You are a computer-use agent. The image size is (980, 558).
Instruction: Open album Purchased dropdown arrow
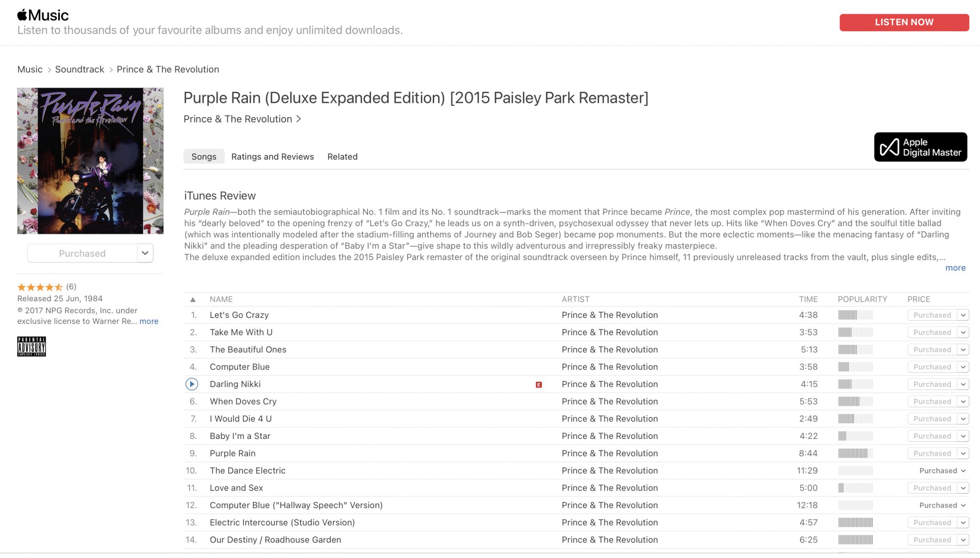pyautogui.click(x=145, y=253)
